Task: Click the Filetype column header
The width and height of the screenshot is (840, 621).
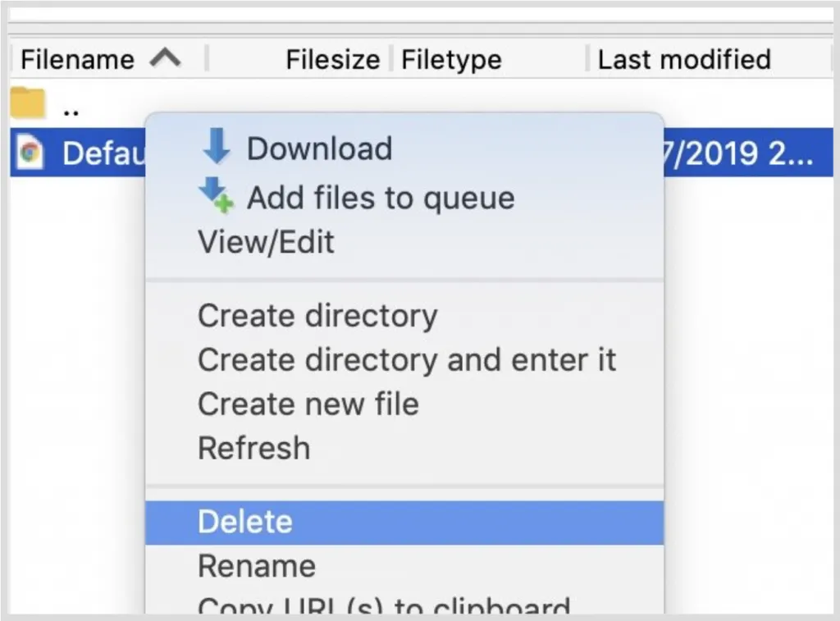Action: 451,59
